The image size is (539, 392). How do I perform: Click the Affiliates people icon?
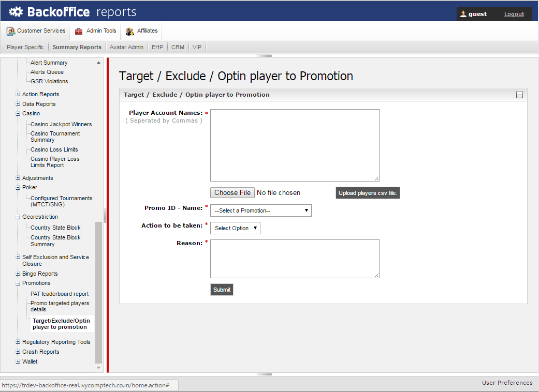pyautogui.click(x=130, y=32)
